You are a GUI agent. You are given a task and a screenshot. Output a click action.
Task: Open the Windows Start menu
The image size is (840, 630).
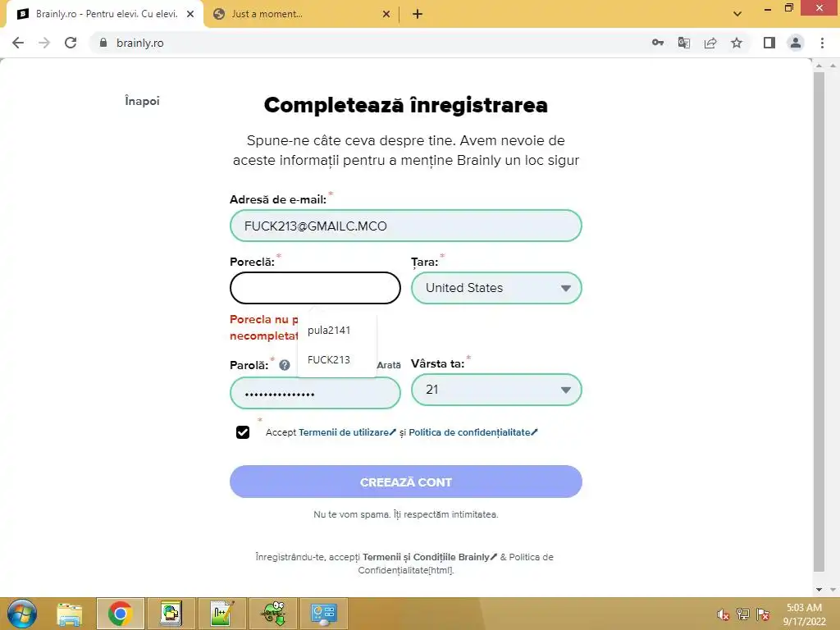coord(22,614)
